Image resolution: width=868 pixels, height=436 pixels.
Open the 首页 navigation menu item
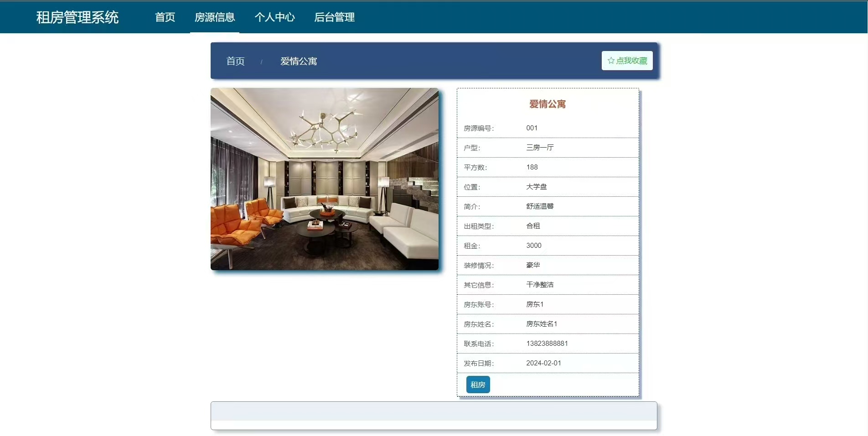click(165, 17)
